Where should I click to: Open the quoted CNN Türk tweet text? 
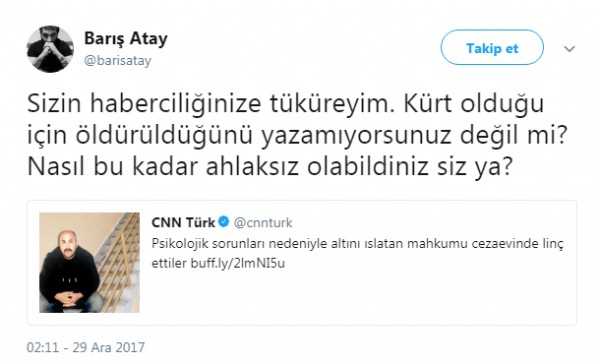pyautogui.click(x=357, y=253)
